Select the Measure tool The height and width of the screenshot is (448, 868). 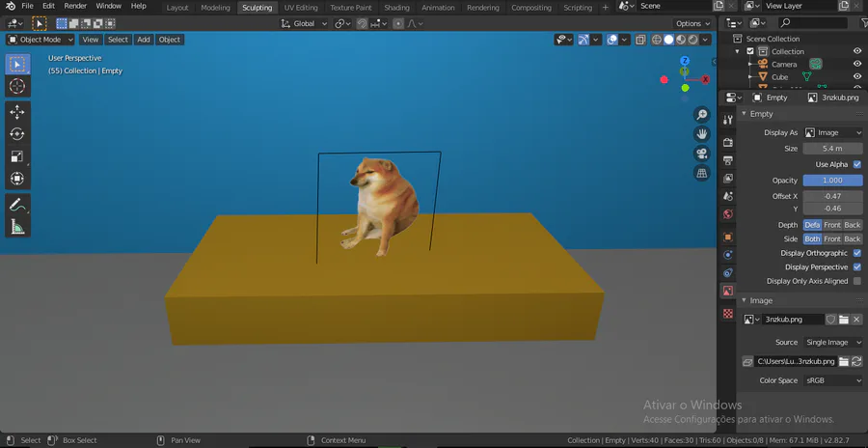17,227
